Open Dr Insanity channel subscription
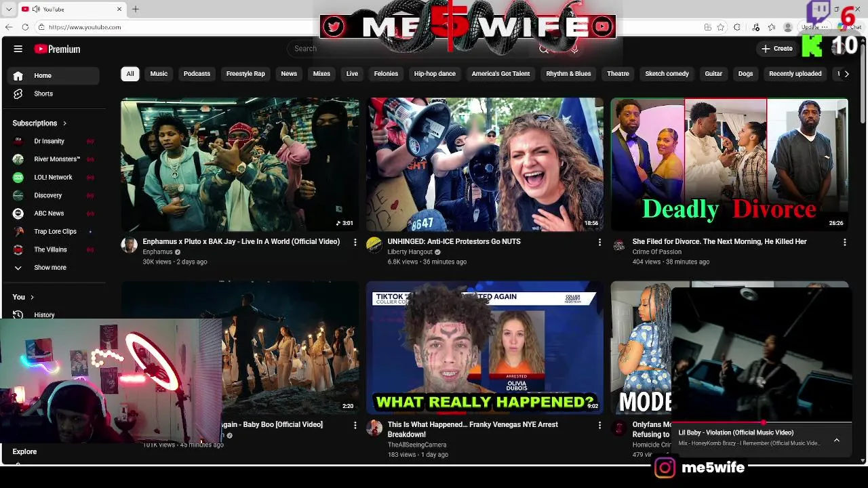The width and height of the screenshot is (868, 488). pos(54,141)
